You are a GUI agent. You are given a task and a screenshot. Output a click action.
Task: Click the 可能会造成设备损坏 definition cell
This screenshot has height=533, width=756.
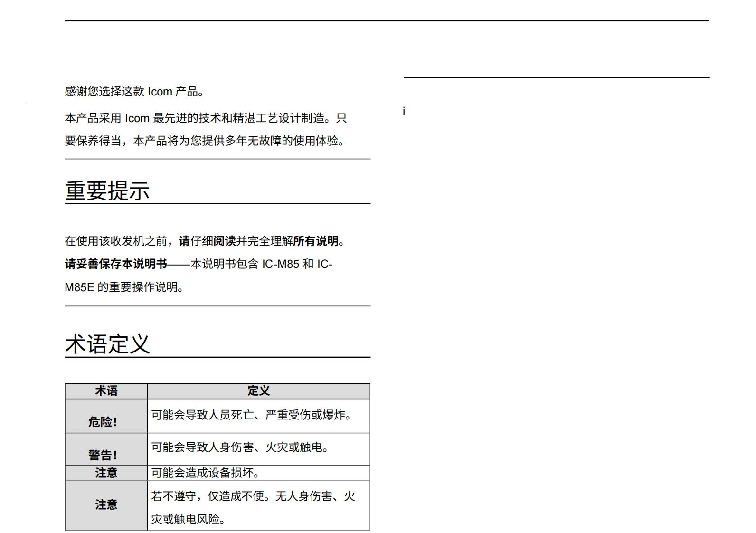pos(206,473)
